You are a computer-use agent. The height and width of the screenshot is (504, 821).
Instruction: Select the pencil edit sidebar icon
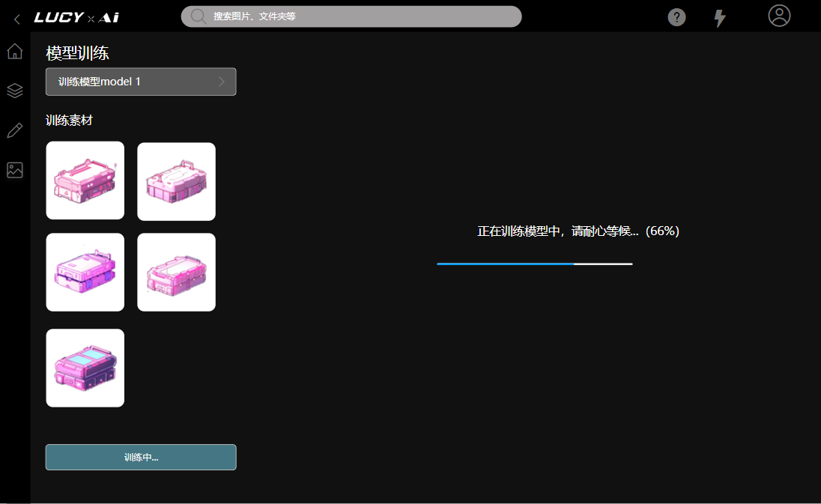click(x=15, y=130)
